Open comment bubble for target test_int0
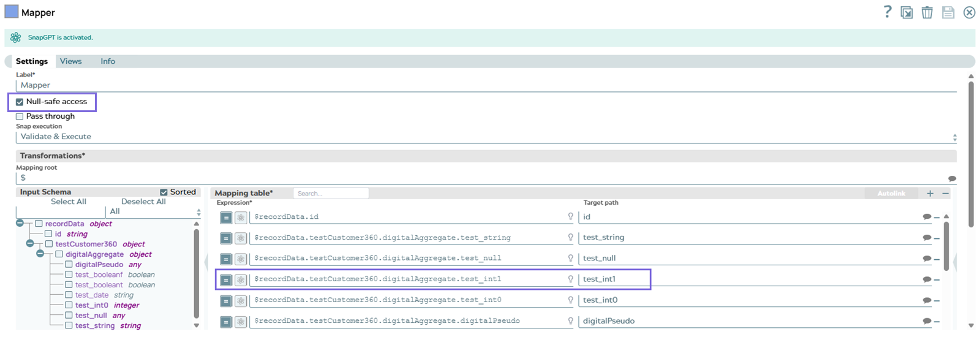Screen dimensions: 980x345 click(x=927, y=300)
